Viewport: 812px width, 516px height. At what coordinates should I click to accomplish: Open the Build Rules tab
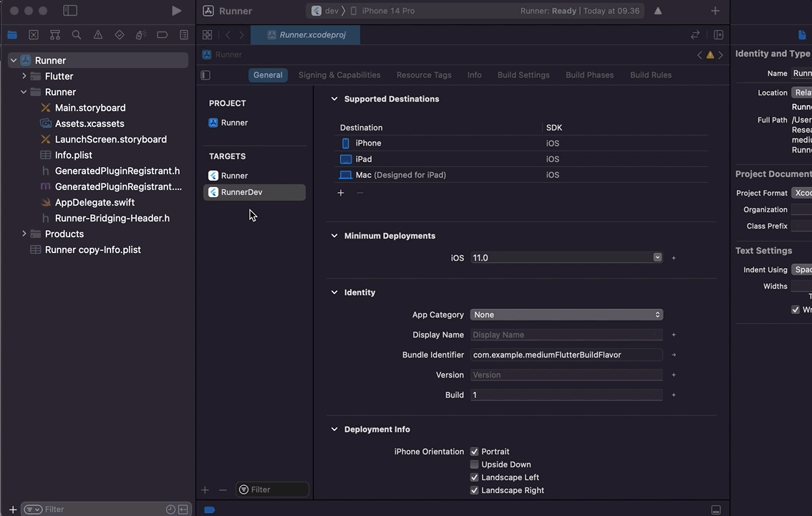(x=651, y=75)
